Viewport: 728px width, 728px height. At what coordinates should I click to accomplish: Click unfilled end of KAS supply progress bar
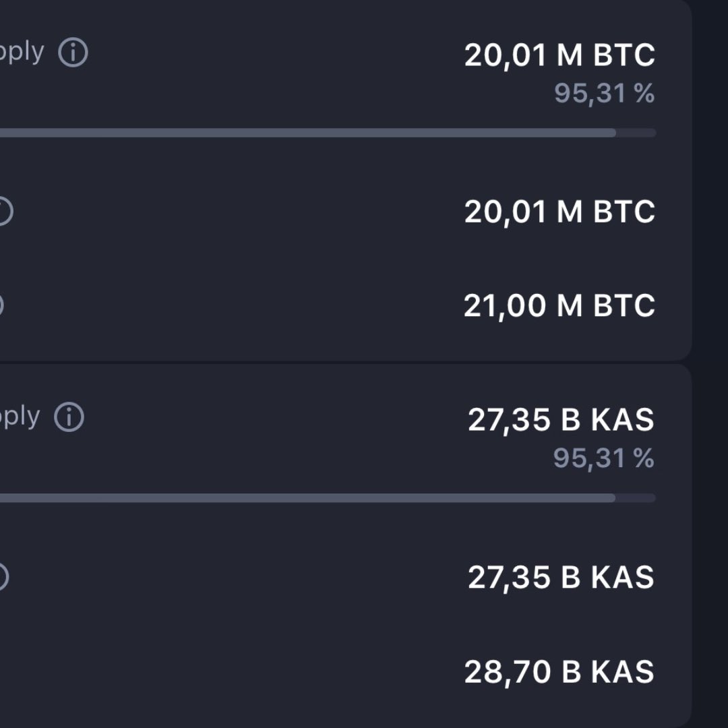(636, 498)
